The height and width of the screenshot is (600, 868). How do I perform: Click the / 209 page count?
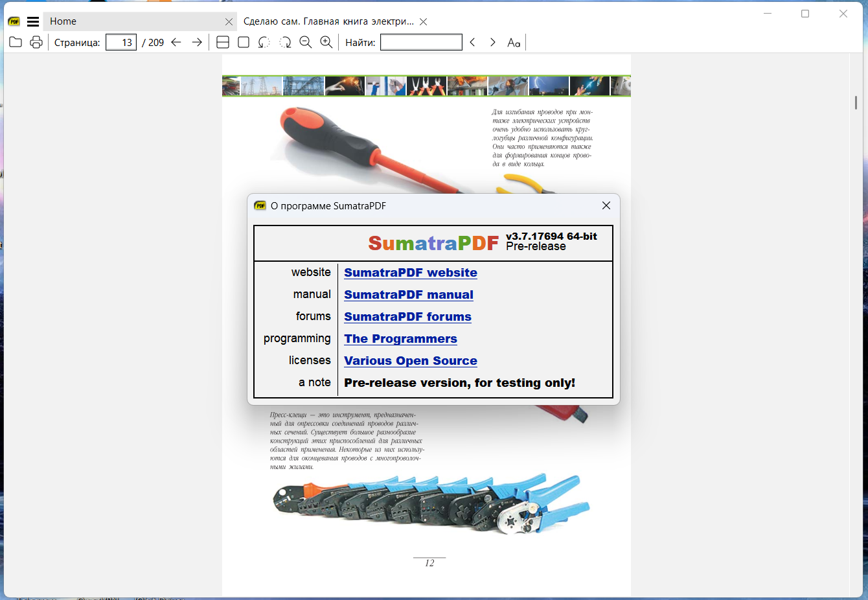point(153,43)
